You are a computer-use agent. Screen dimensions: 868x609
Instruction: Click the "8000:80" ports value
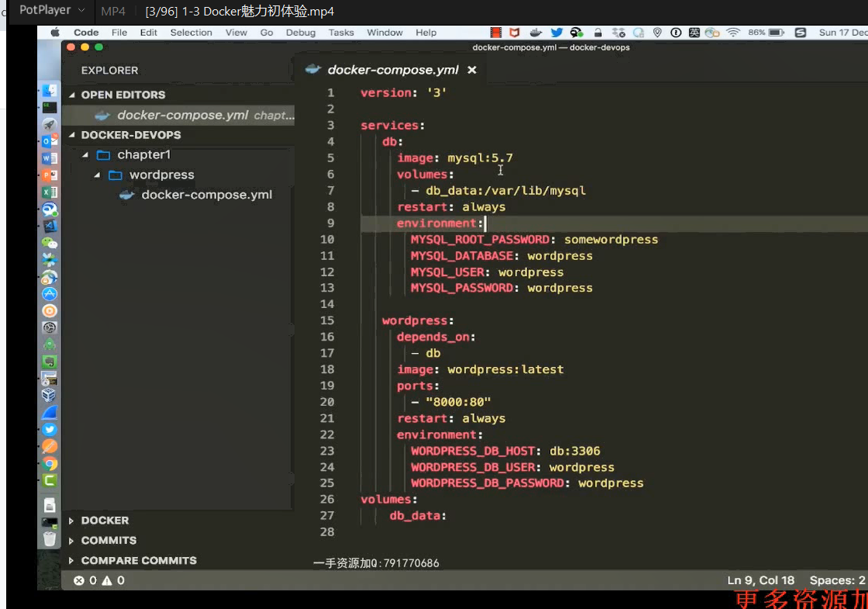[458, 402]
